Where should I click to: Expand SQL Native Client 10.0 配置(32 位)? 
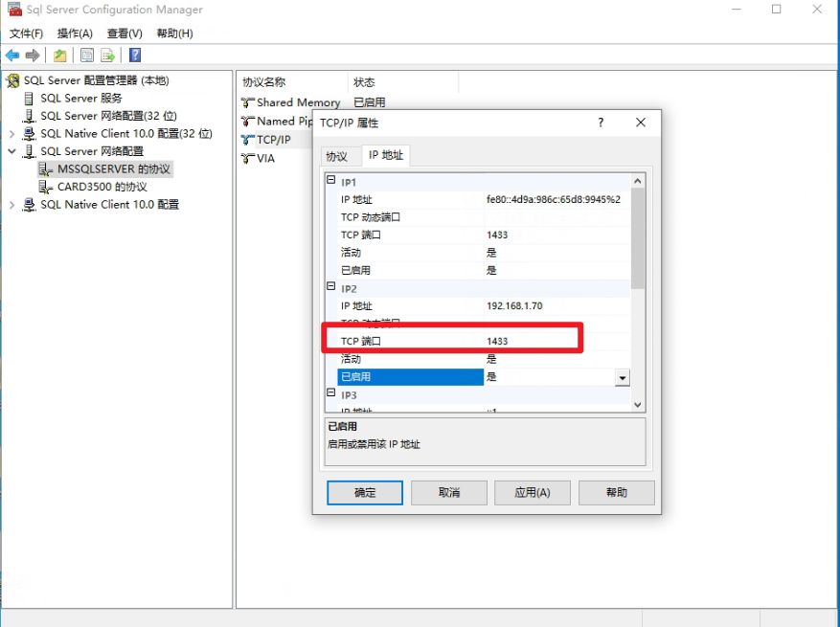[11, 133]
